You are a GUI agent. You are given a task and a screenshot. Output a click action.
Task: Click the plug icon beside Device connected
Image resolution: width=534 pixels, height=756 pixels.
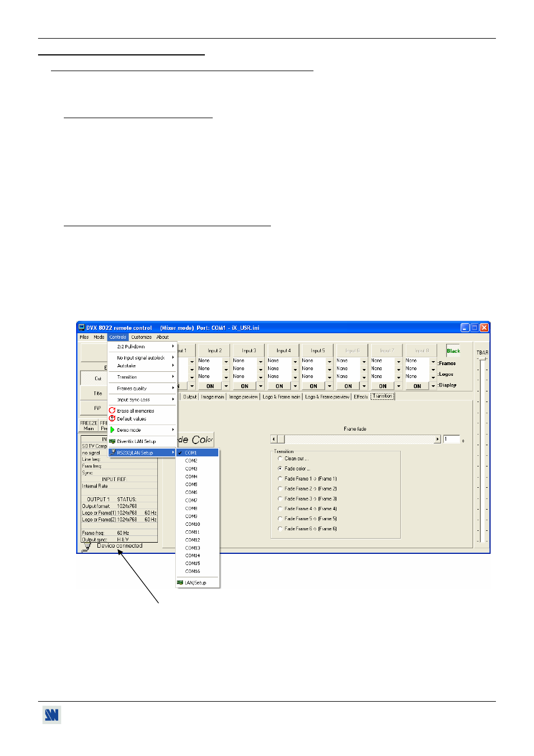(87, 547)
